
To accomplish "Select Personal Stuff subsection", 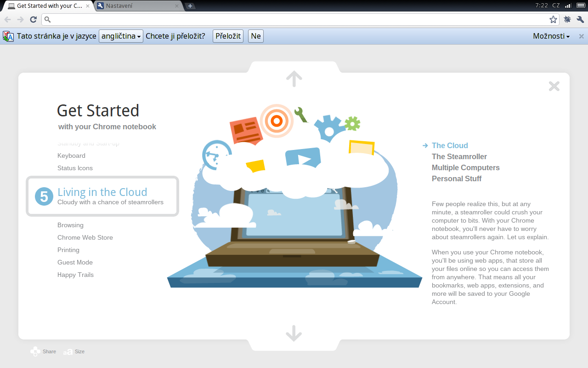I will tap(457, 178).
